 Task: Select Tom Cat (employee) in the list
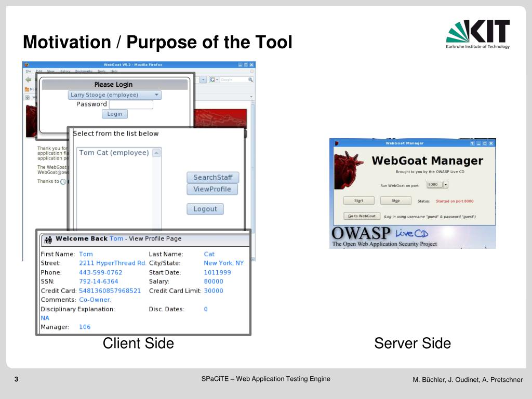[114, 153]
